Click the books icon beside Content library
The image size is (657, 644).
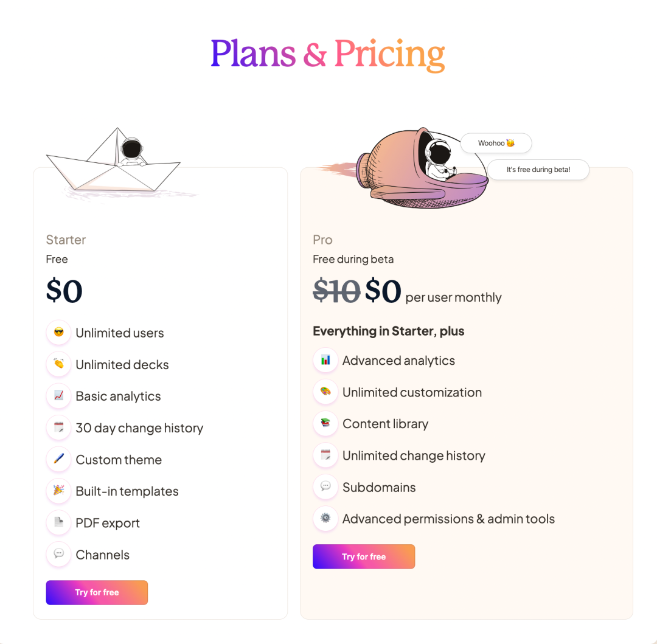tap(325, 423)
